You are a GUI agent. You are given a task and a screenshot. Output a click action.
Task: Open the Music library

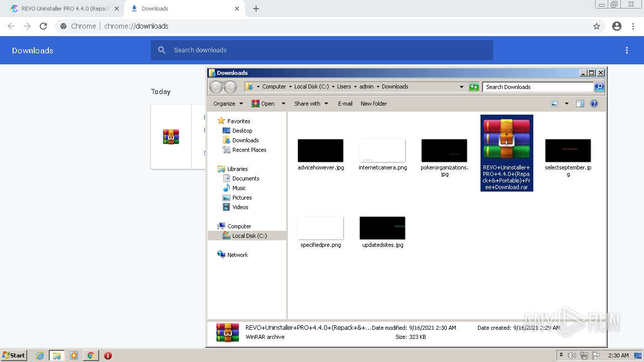(239, 188)
